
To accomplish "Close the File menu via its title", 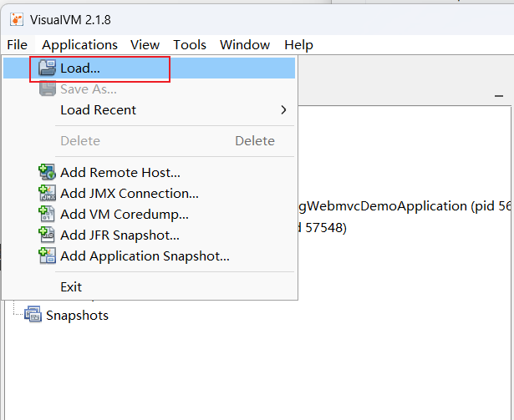I will 17,45.
